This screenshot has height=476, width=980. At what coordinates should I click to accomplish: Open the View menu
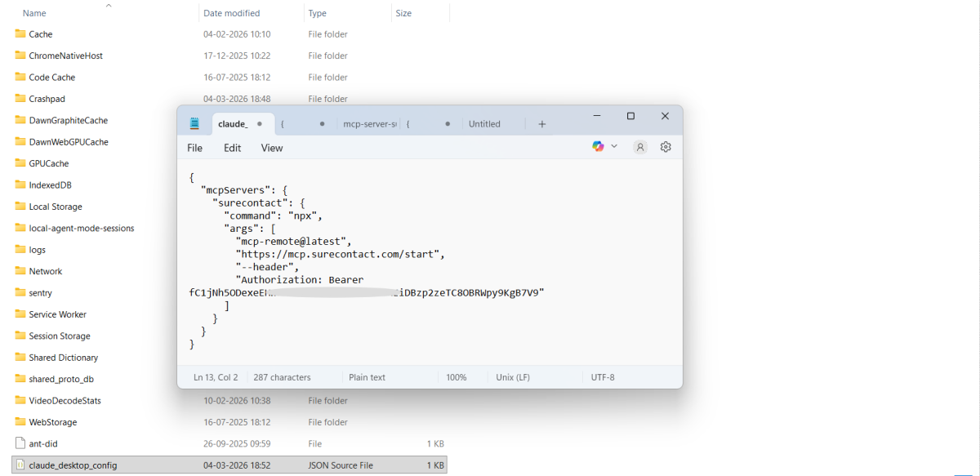pos(271,148)
